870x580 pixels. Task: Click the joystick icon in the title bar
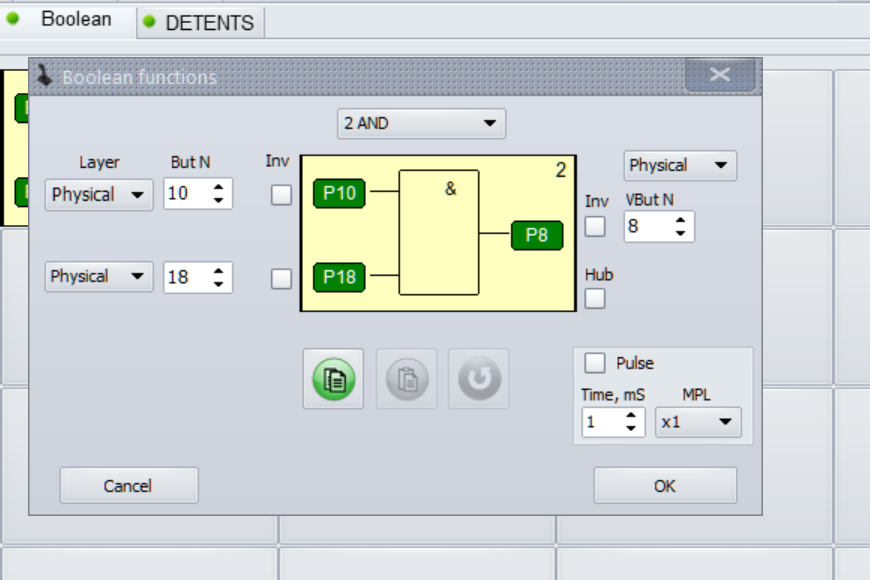point(46,76)
